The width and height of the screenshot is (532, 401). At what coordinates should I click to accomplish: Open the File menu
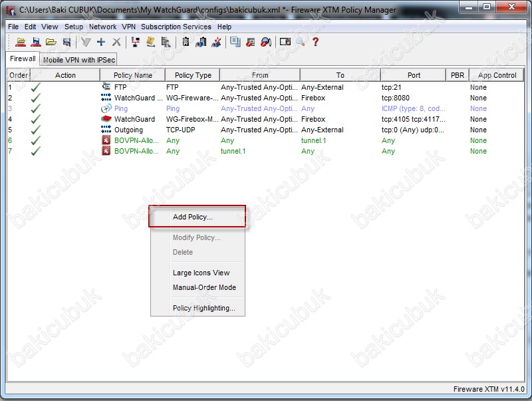coord(13,27)
